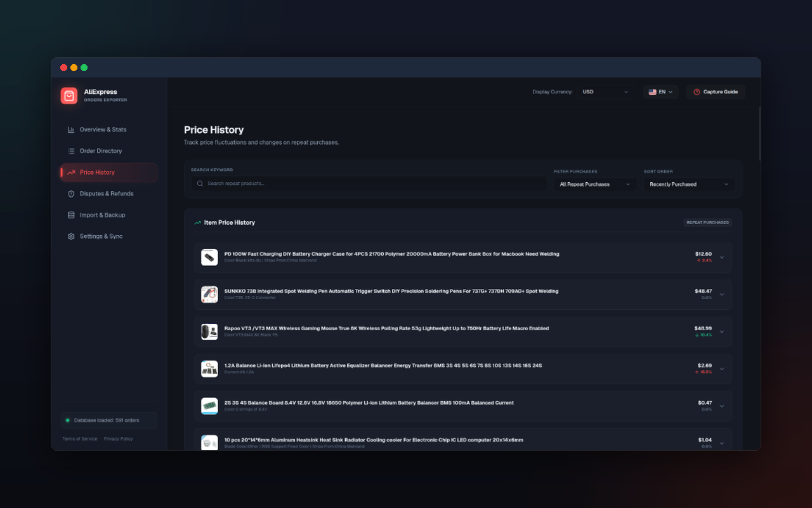Screen dimensions: 812x508
Task: Click the Search repeat products input field
Action: tap(369, 184)
